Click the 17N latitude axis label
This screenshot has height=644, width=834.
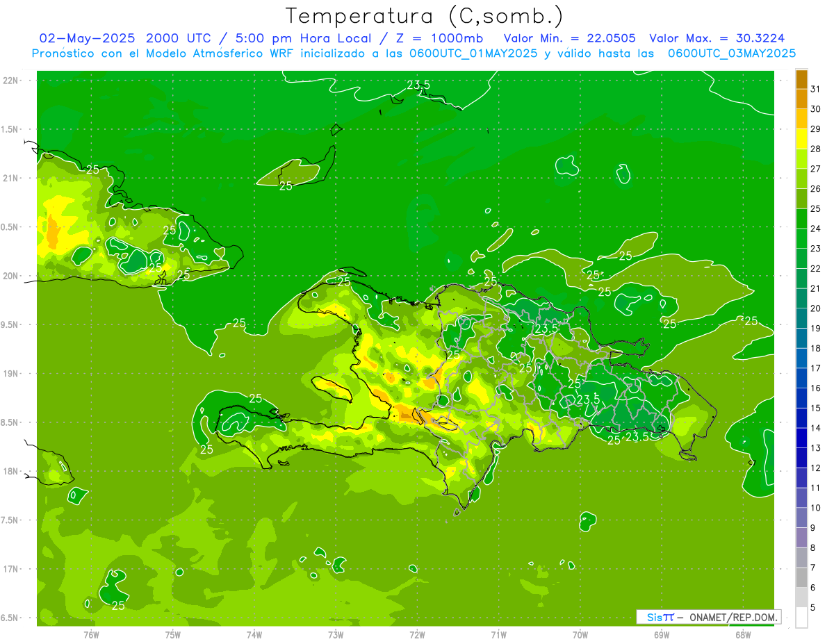pos(11,569)
